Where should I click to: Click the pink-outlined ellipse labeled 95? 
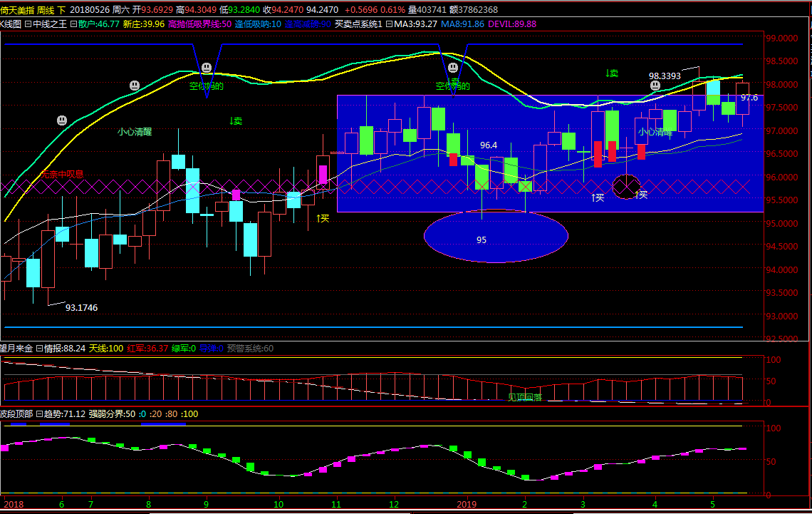point(496,236)
